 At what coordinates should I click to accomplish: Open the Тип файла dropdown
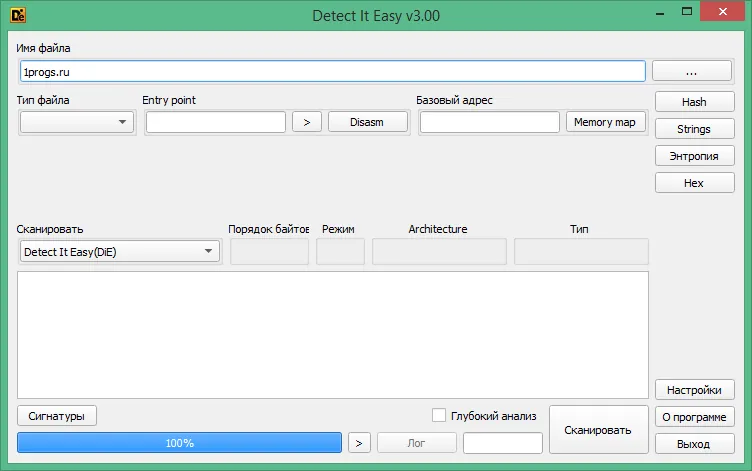pos(77,122)
